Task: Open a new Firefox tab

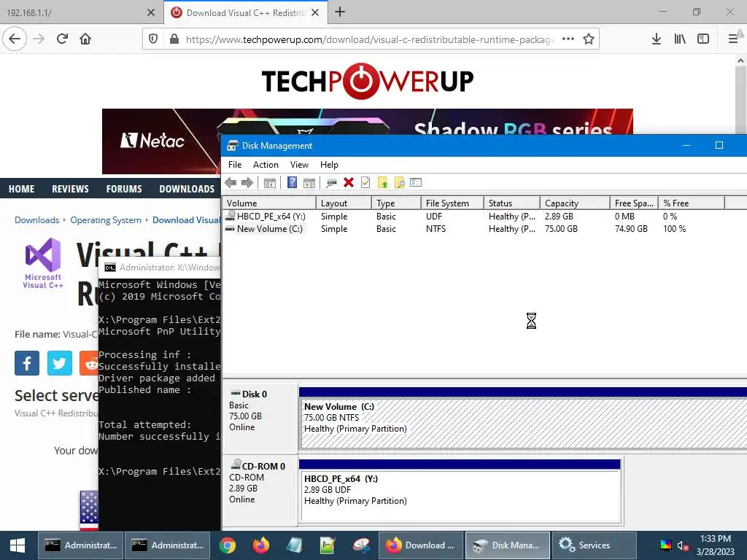Action: (340, 12)
